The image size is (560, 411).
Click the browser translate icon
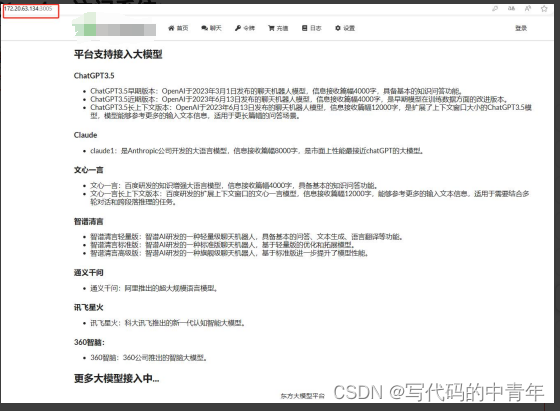pyautogui.click(x=511, y=9)
